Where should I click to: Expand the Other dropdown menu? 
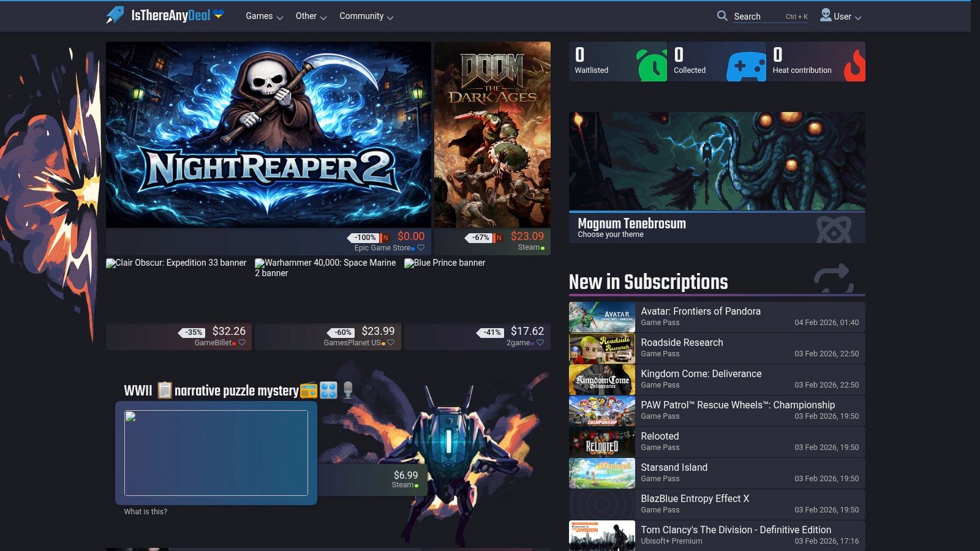[311, 17]
